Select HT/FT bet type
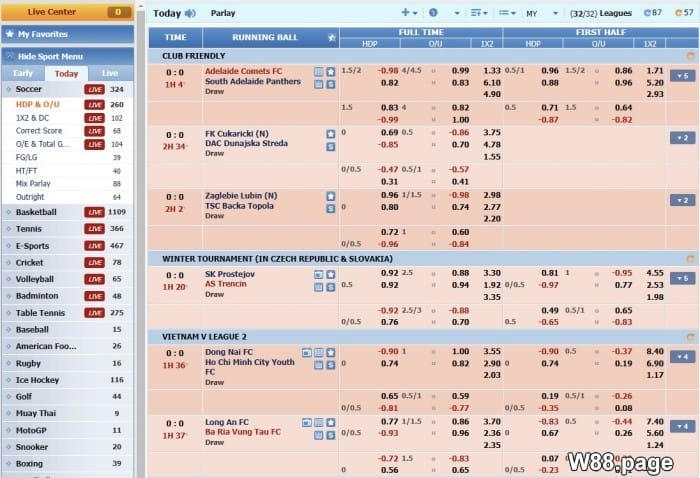The height and width of the screenshot is (478, 700). tap(26, 170)
